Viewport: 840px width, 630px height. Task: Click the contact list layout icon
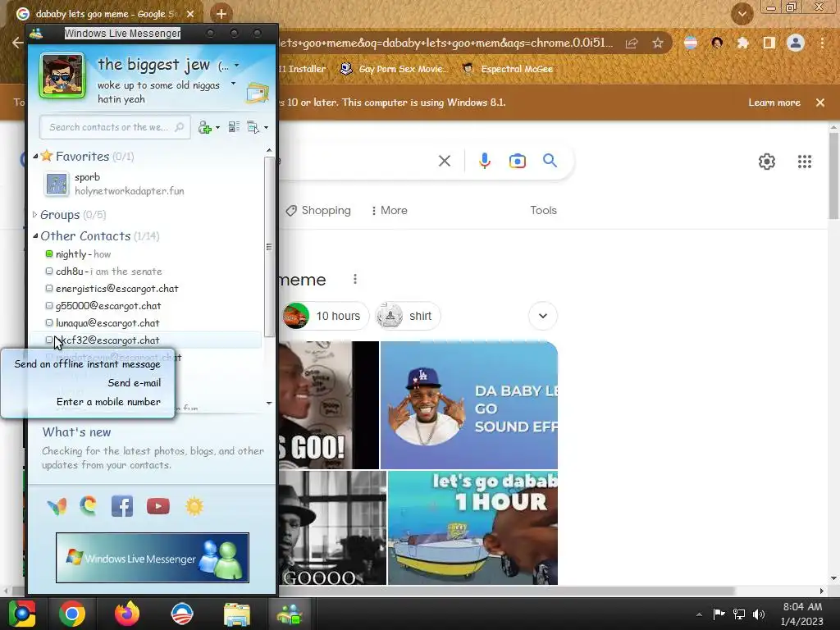234,127
